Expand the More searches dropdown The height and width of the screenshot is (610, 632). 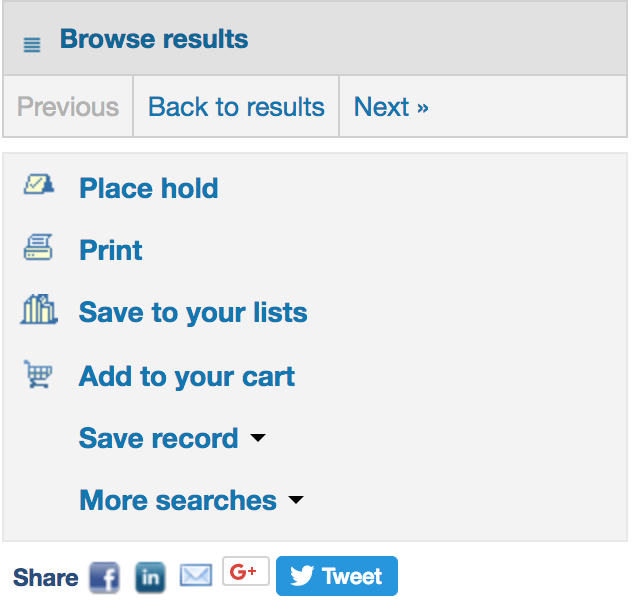coord(191,500)
